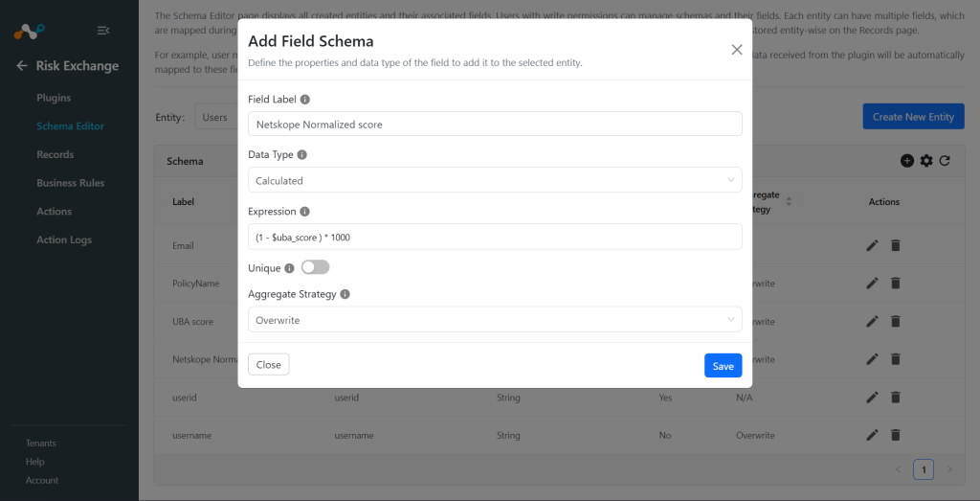Click the info icon next to Field Label
980x501 pixels.
coord(305,100)
